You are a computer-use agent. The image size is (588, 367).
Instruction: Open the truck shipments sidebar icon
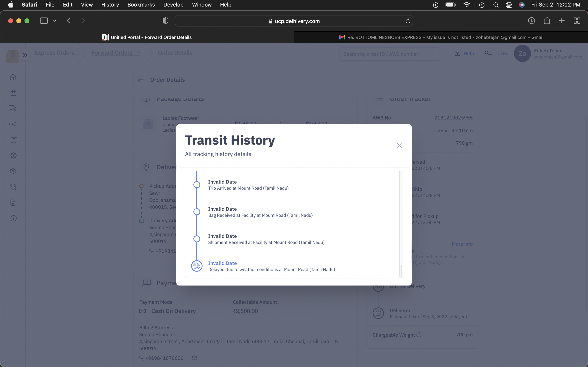click(13, 108)
